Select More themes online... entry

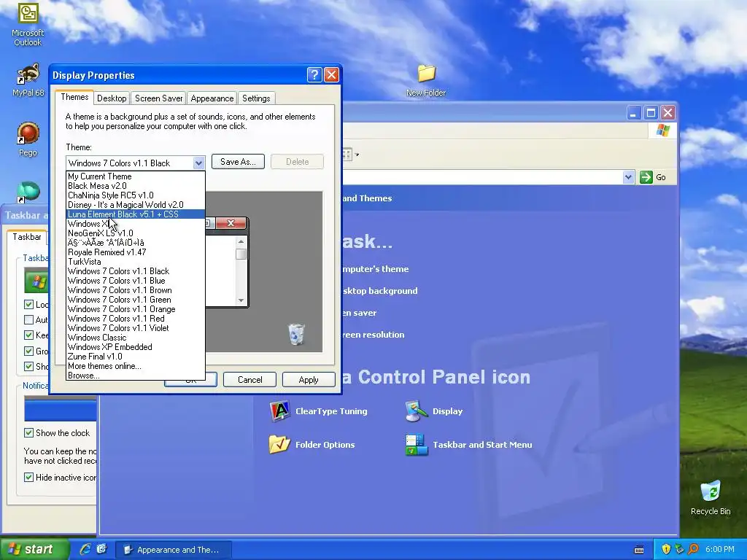point(135,366)
